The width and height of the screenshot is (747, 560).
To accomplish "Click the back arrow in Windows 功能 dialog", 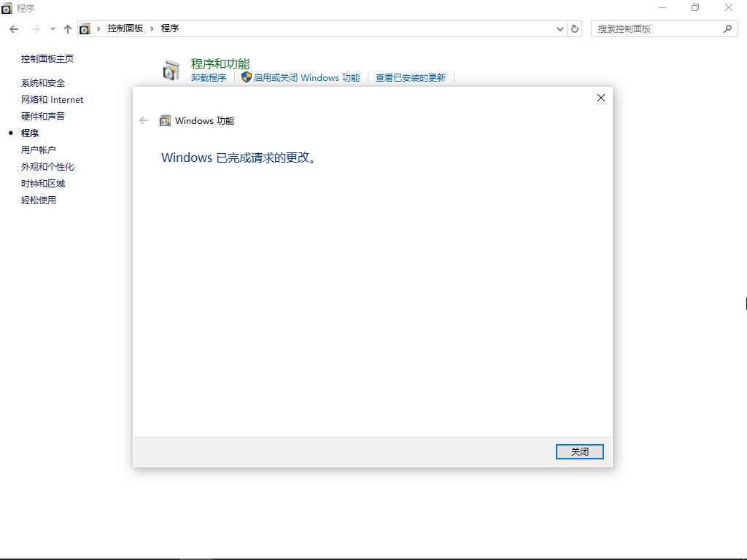I will click(x=144, y=120).
